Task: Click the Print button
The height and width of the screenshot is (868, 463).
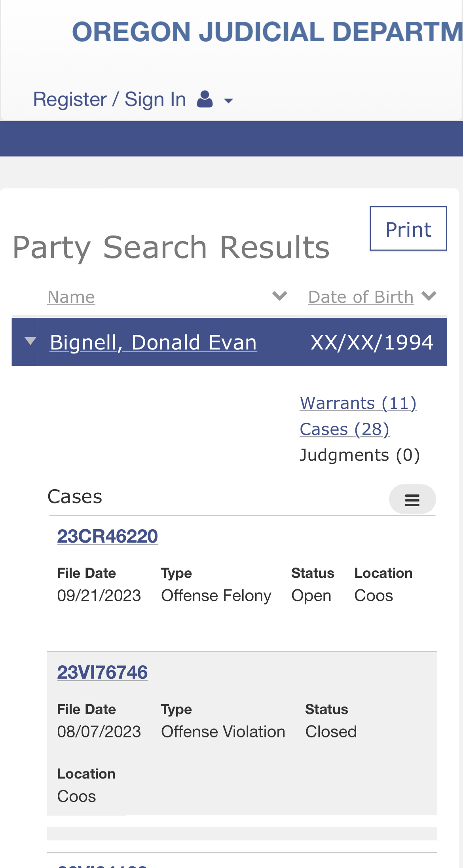Action: tap(408, 228)
